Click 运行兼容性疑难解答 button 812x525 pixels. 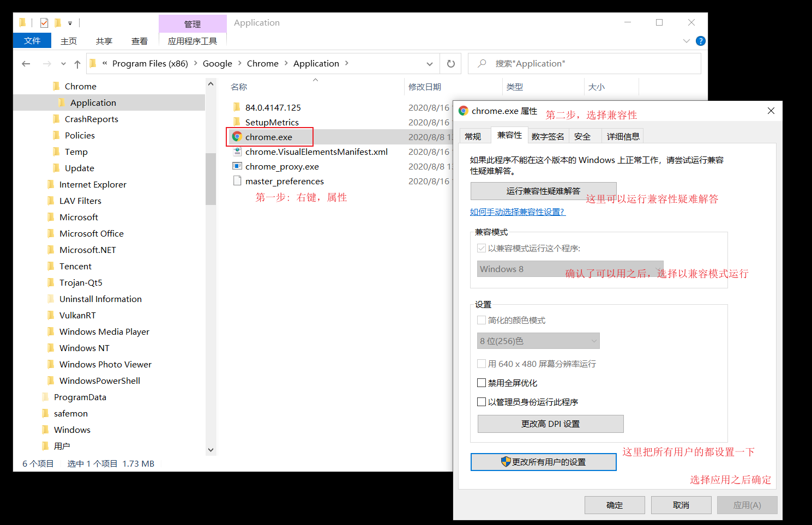tap(543, 191)
